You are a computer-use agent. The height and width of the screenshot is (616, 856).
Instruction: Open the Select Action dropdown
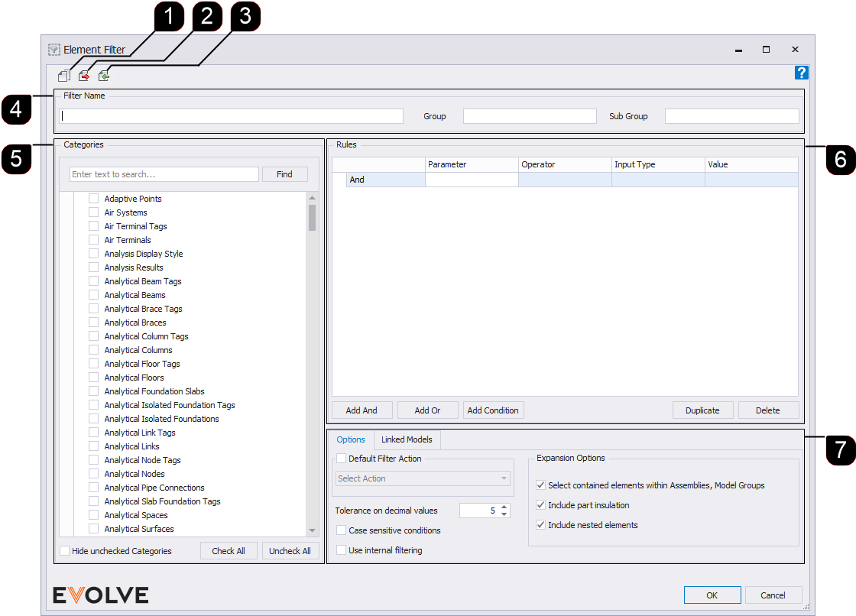(x=423, y=478)
